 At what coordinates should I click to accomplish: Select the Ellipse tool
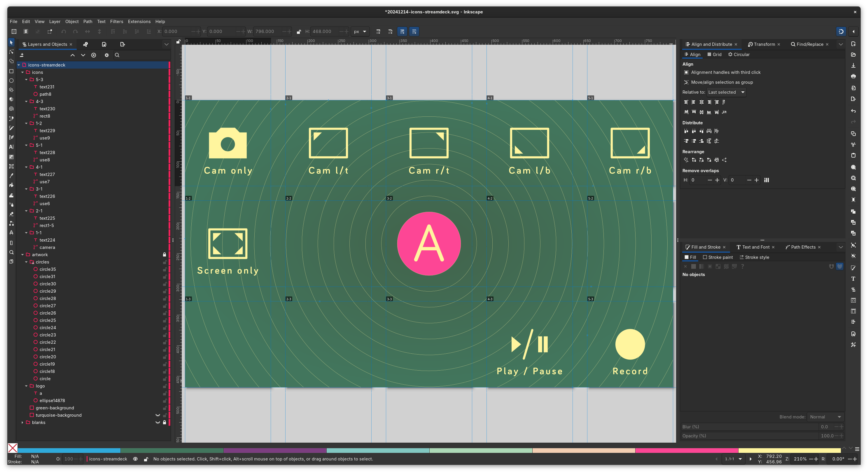(11, 81)
